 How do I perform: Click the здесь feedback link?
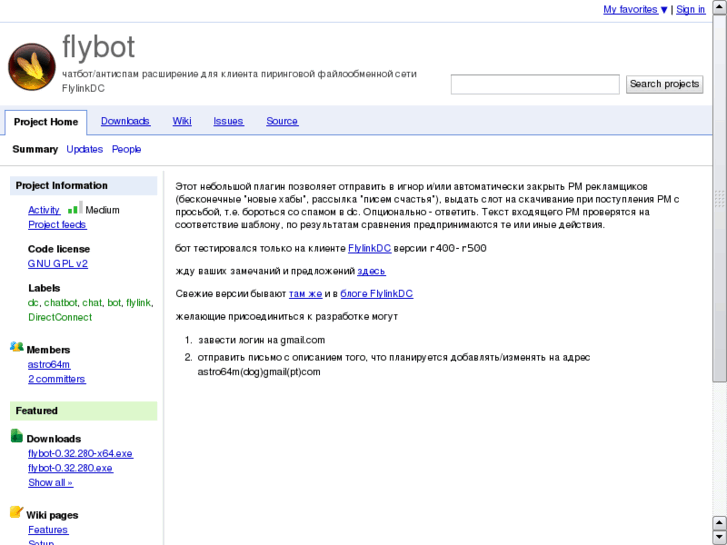coord(371,271)
